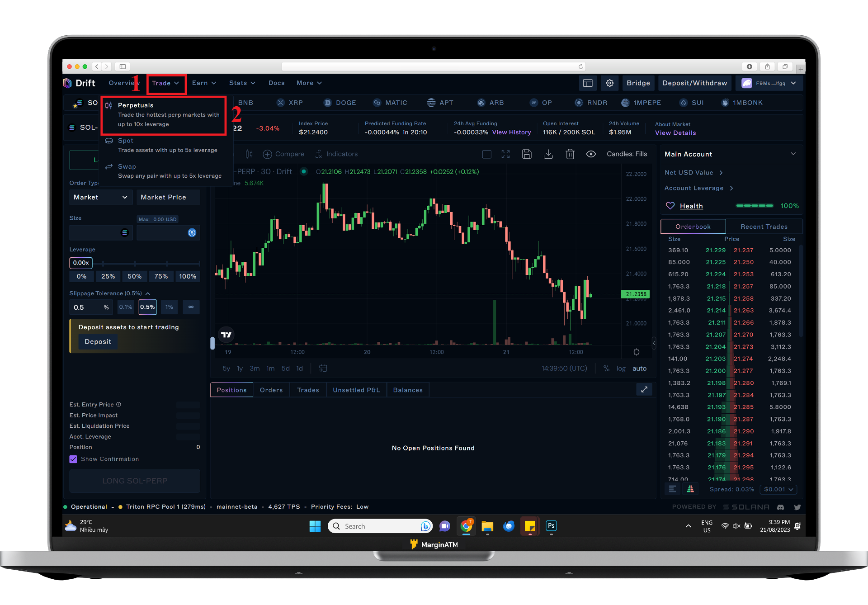Open File Explorer from taskbar
Image resolution: width=868 pixels, height=605 pixels.
487,526
